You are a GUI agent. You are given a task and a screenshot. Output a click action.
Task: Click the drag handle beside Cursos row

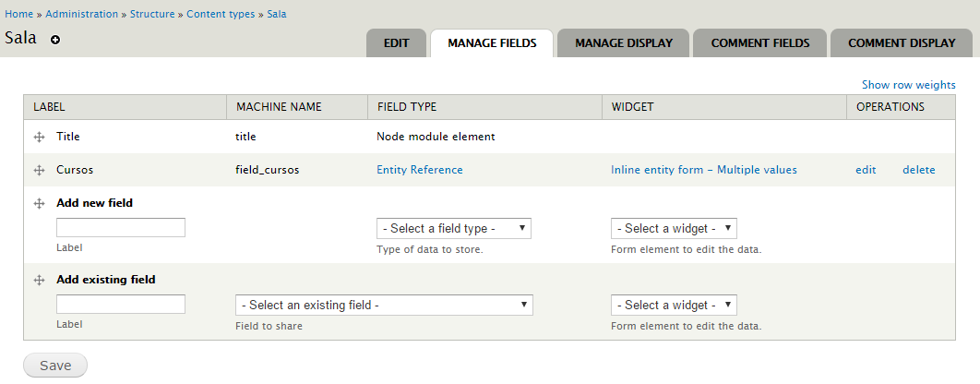click(x=40, y=171)
